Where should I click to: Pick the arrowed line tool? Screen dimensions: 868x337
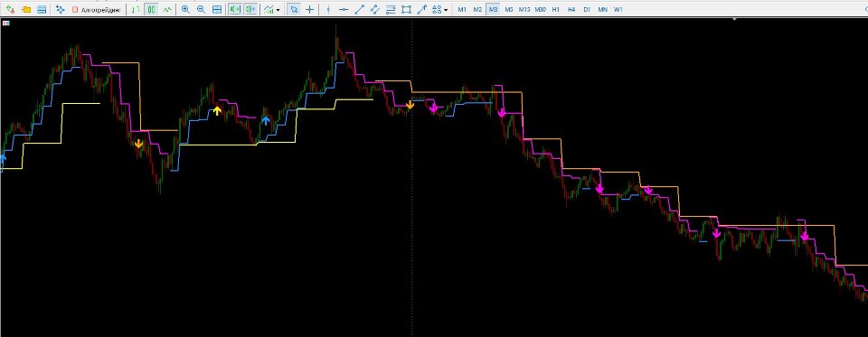[422, 9]
